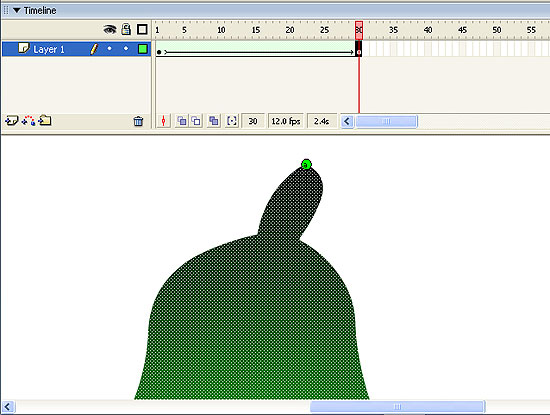Click Timeline panel gripper handle

point(6,10)
